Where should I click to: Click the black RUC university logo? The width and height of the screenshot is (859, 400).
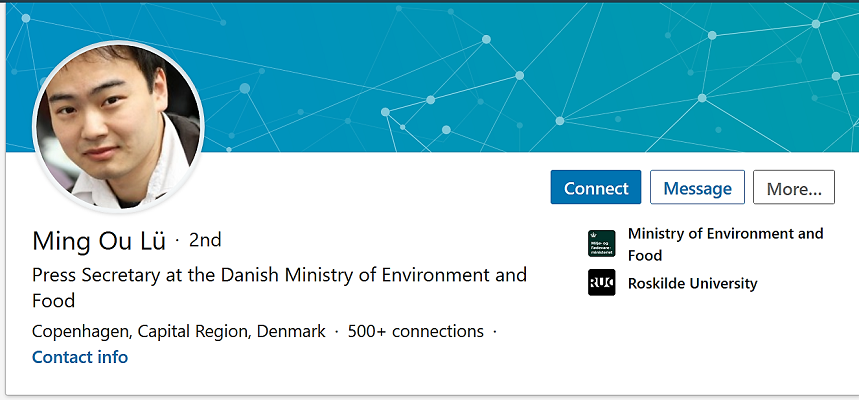pos(602,283)
